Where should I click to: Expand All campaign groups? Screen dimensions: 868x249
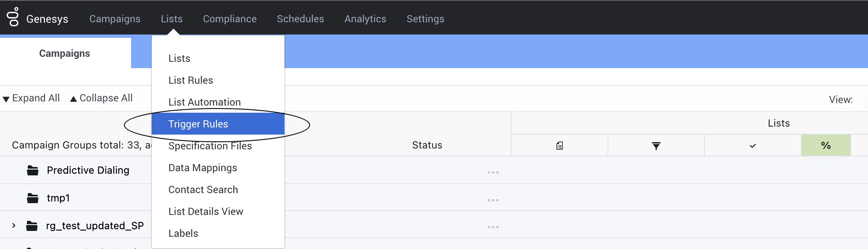[x=32, y=98]
